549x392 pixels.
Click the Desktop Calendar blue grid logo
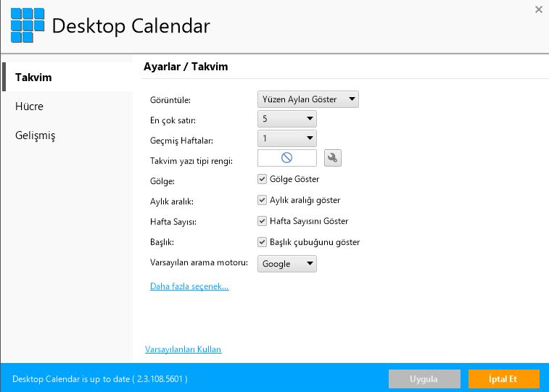click(28, 25)
